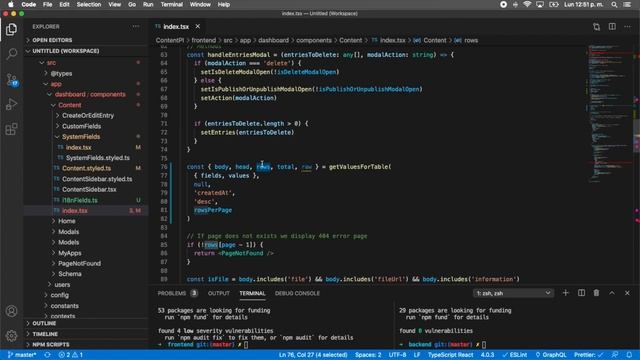Screen dimensions: 640x360
Task: Close the terminal panel
Action: (627, 293)
